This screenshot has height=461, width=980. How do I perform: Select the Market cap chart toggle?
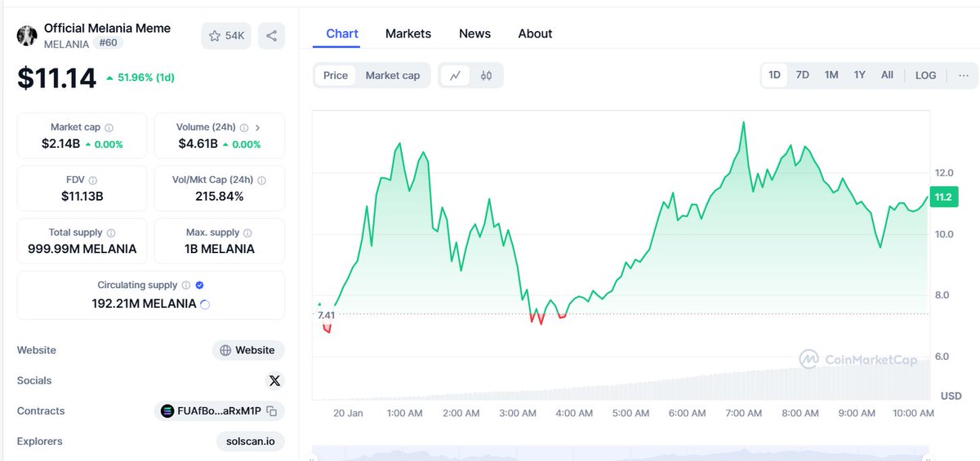393,75
